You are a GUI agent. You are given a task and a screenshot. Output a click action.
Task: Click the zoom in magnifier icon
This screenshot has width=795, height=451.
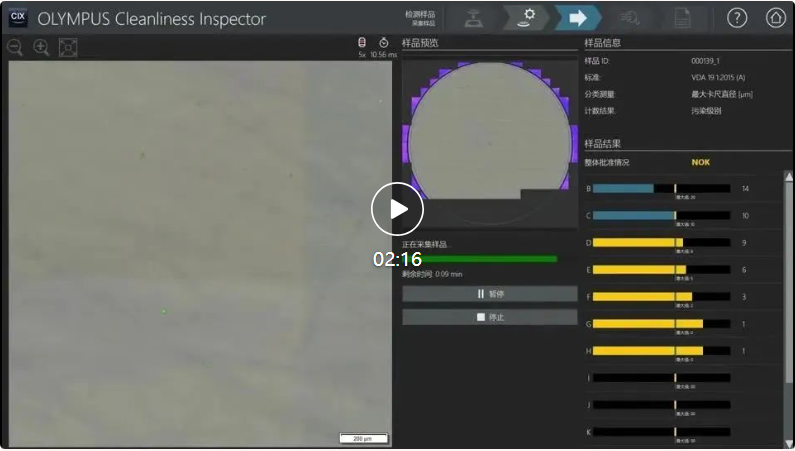[x=41, y=48]
